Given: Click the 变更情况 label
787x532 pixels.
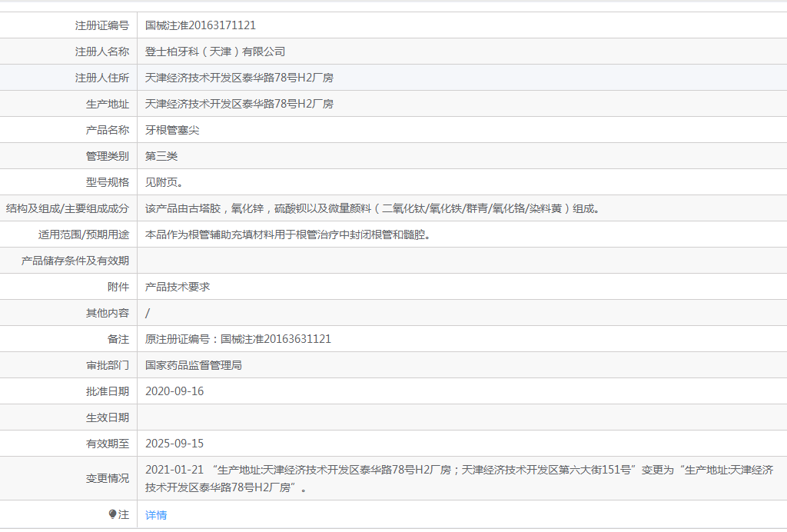Looking at the screenshot, I should (x=108, y=478).
